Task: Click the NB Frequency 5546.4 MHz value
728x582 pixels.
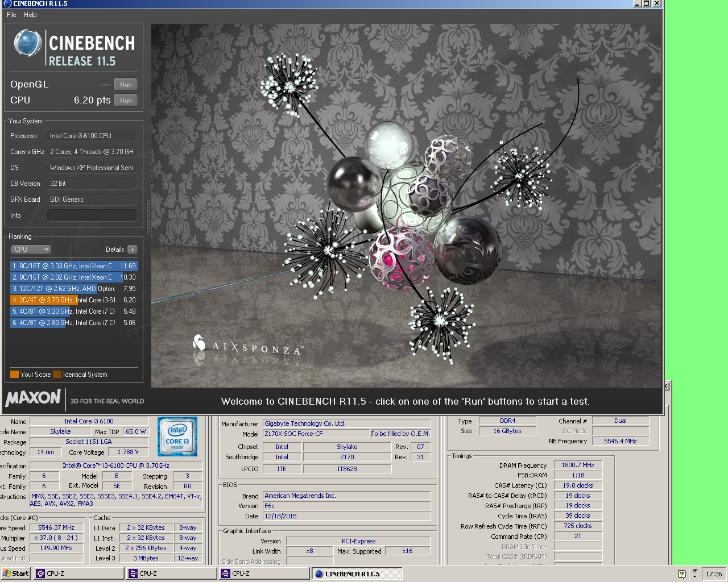Action: 621,442
